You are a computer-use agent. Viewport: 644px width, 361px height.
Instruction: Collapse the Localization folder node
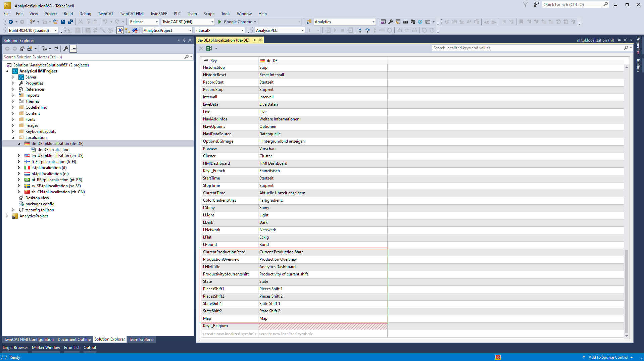pyautogui.click(x=13, y=138)
